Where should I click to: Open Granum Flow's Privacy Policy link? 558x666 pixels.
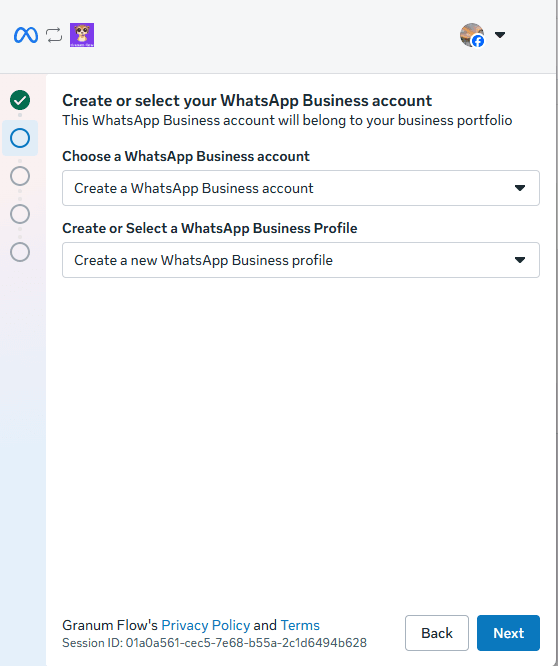coord(206,625)
